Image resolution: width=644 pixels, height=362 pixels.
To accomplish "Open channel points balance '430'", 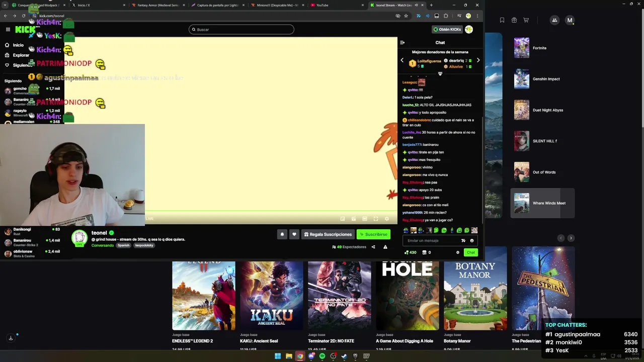I will 411,252.
